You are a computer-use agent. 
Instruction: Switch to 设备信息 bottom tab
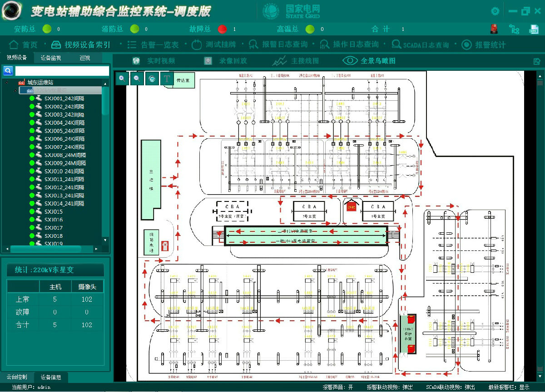tap(50, 377)
